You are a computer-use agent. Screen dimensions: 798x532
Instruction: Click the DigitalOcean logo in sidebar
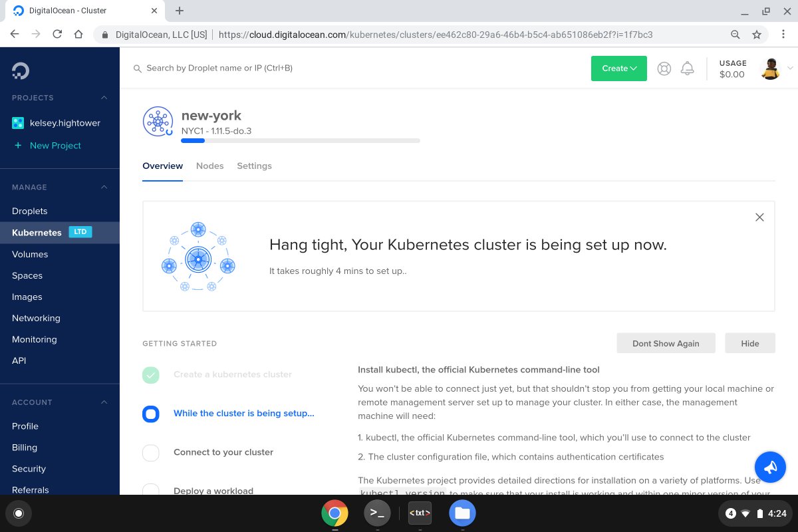[21, 70]
